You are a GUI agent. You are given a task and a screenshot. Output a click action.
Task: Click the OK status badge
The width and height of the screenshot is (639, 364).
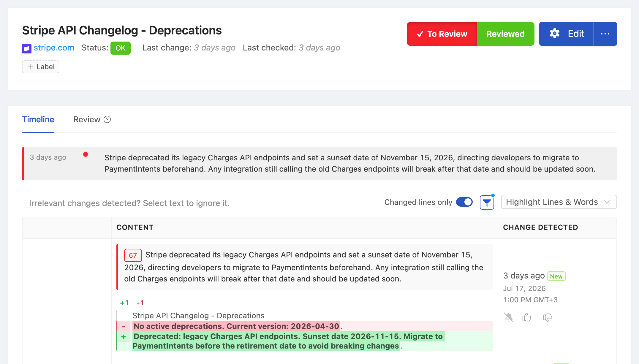[120, 48]
